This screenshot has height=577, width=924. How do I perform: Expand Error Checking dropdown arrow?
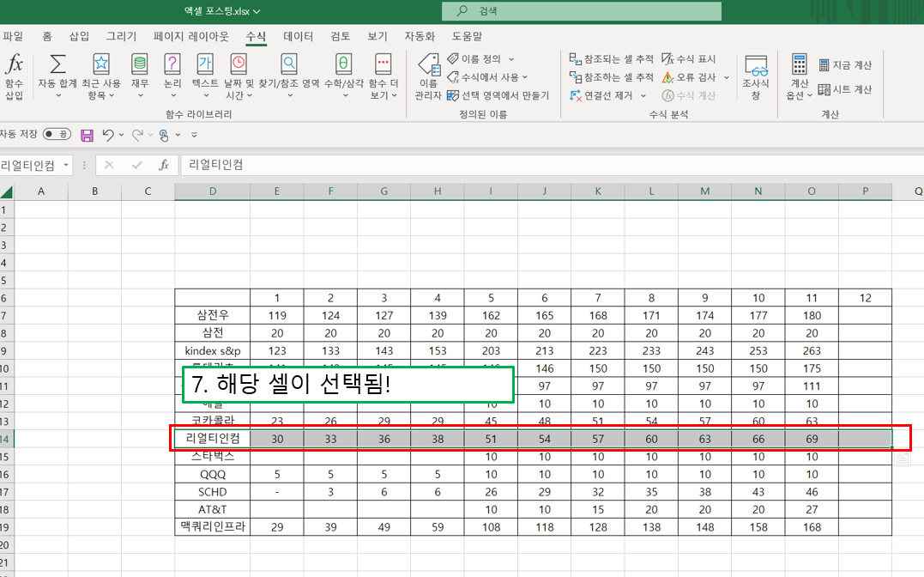[727, 77]
